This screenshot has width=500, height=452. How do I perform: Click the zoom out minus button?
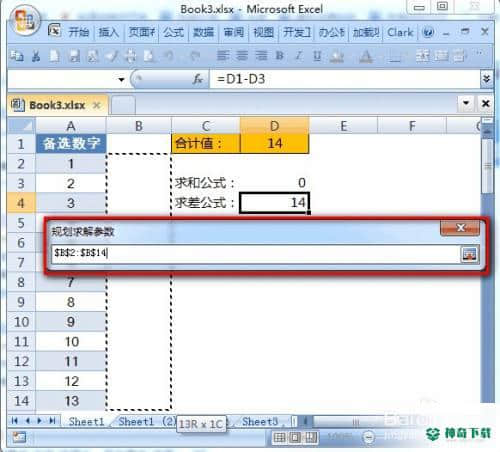[x=369, y=437]
